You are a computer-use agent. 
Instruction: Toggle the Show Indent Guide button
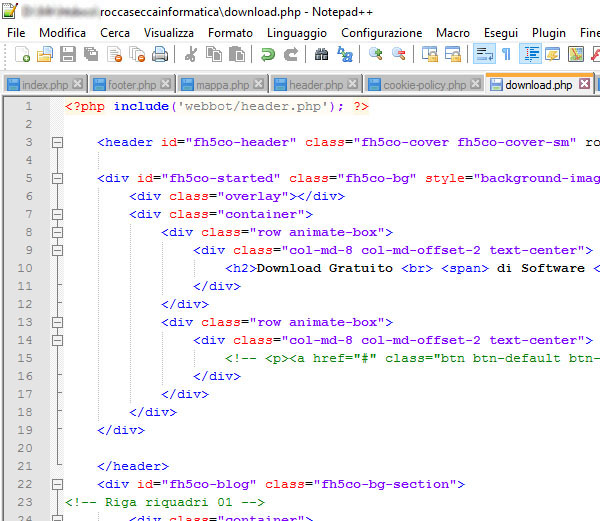pos(530,54)
